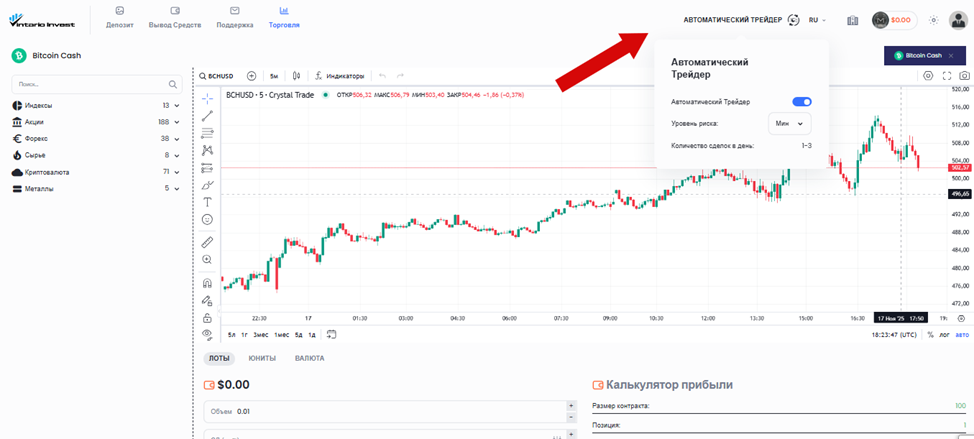This screenshot has height=439, width=974.
Task: Select the brush drawing tool
Action: tap(207, 185)
